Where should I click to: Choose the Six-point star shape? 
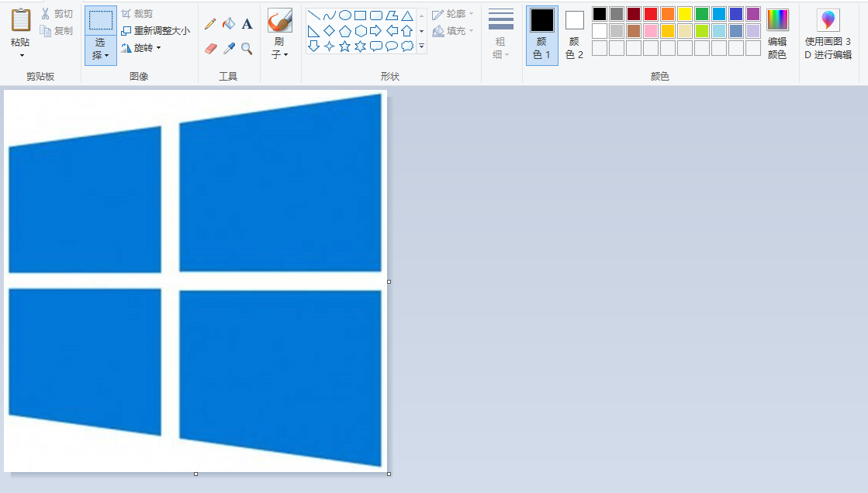pos(361,46)
